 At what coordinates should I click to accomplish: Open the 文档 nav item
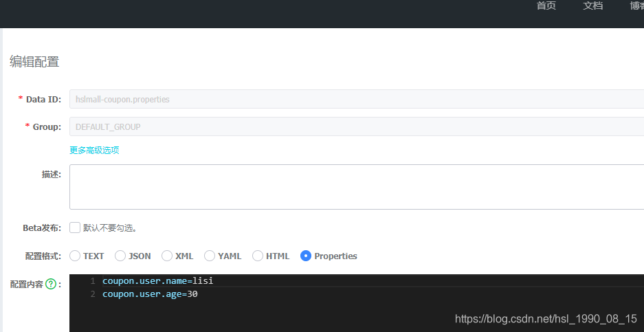point(592,5)
